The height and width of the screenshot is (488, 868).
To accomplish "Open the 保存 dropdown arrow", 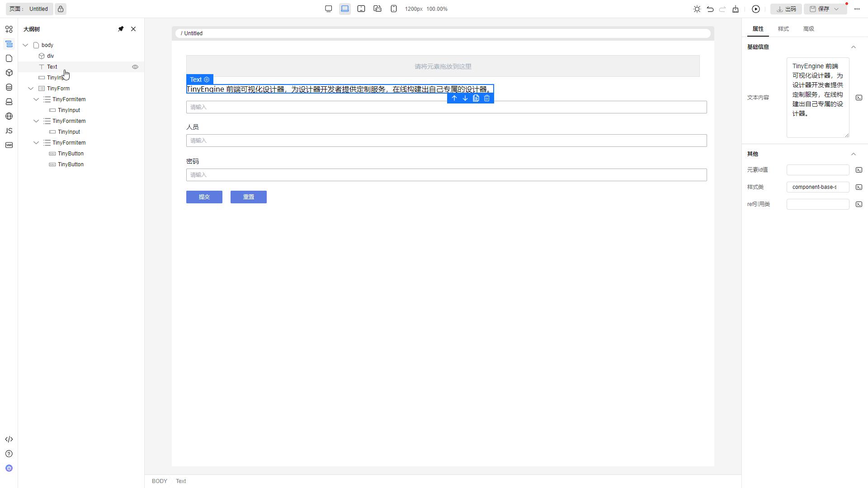I will tap(836, 9).
